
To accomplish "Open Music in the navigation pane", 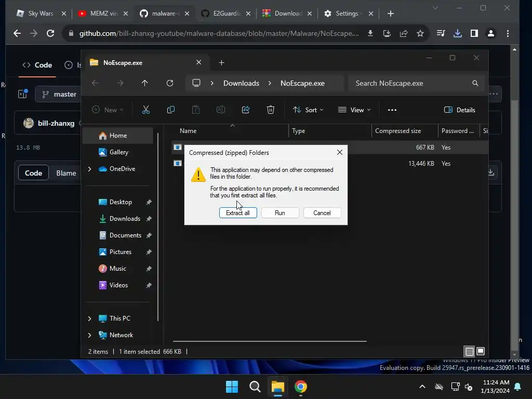I will (119, 269).
